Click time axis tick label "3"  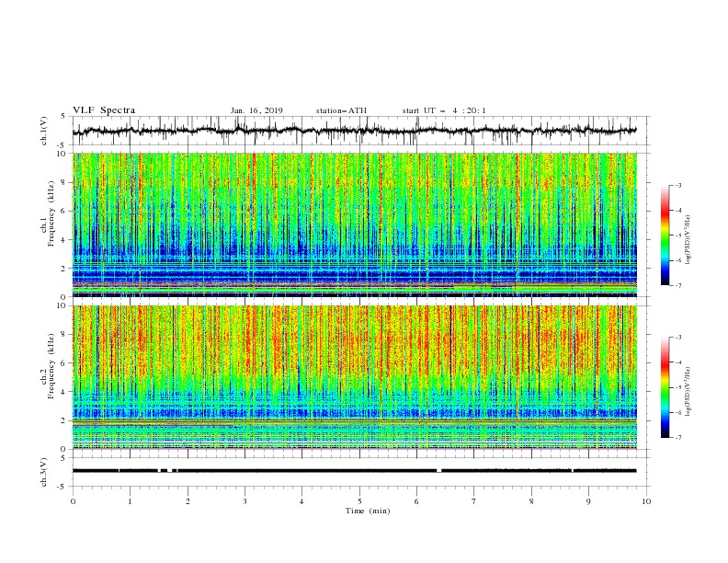(x=245, y=501)
